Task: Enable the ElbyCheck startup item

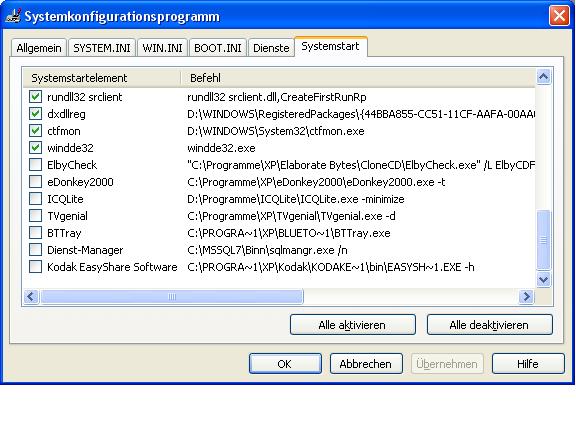Action: 35,165
